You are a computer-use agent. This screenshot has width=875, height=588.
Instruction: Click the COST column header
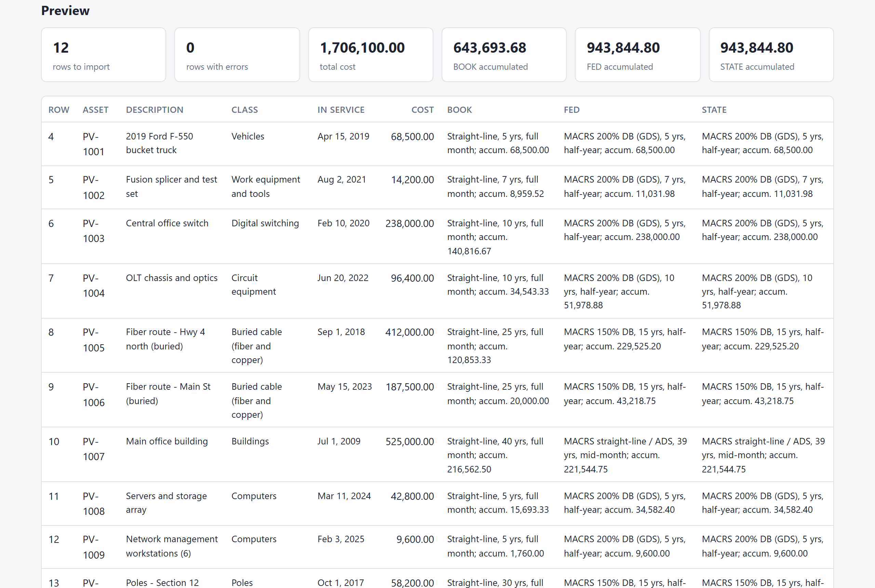pos(422,110)
